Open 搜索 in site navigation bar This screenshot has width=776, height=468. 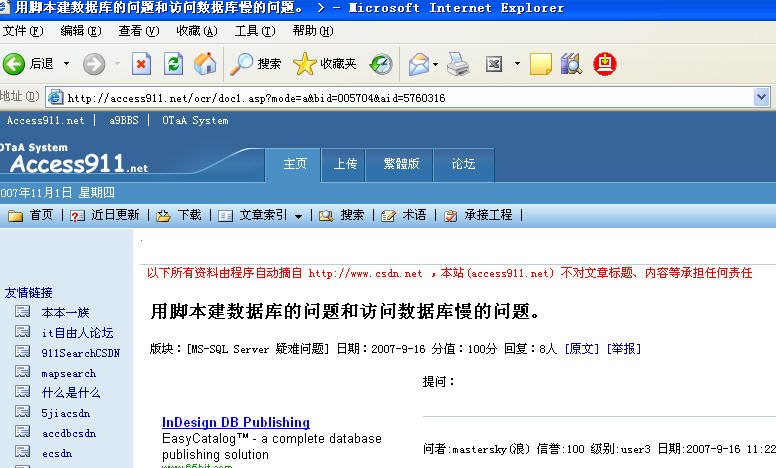[x=352, y=215]
